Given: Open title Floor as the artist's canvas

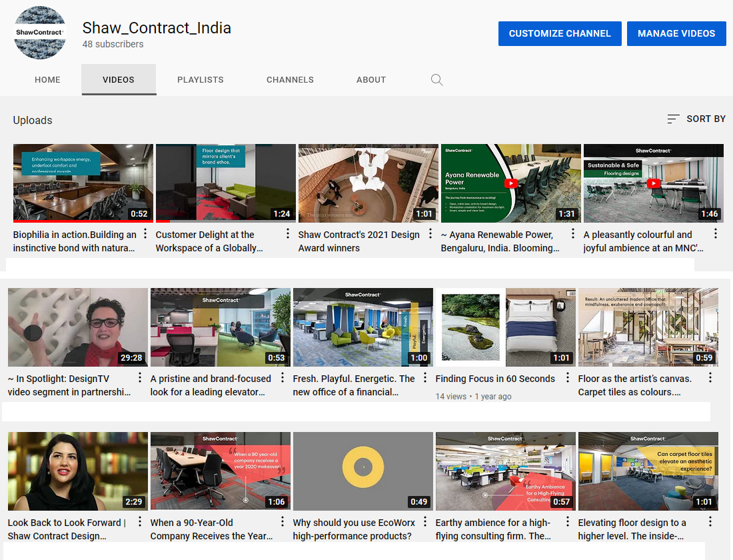Looking at the screenshot, I should pos(635,385).
